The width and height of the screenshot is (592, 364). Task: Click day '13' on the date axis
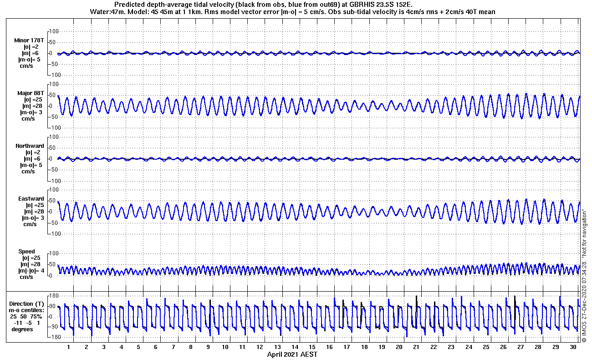(x=278, y=347)
